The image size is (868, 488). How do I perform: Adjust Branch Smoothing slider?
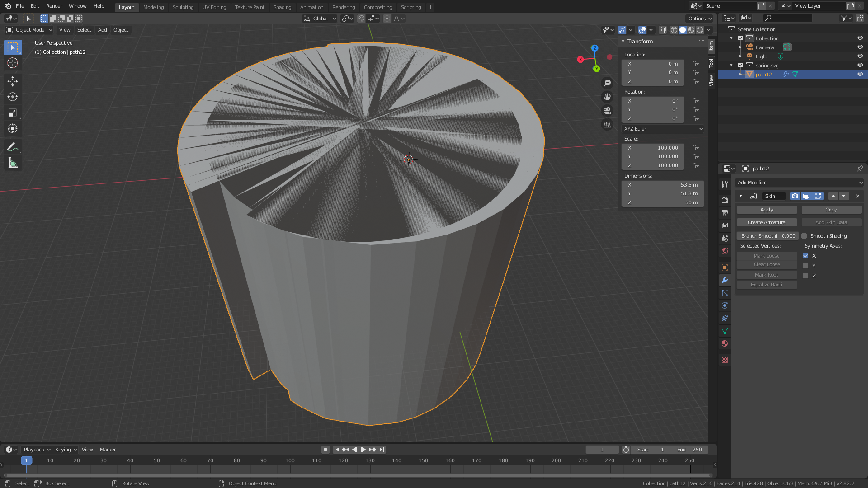tap(768, 236)
